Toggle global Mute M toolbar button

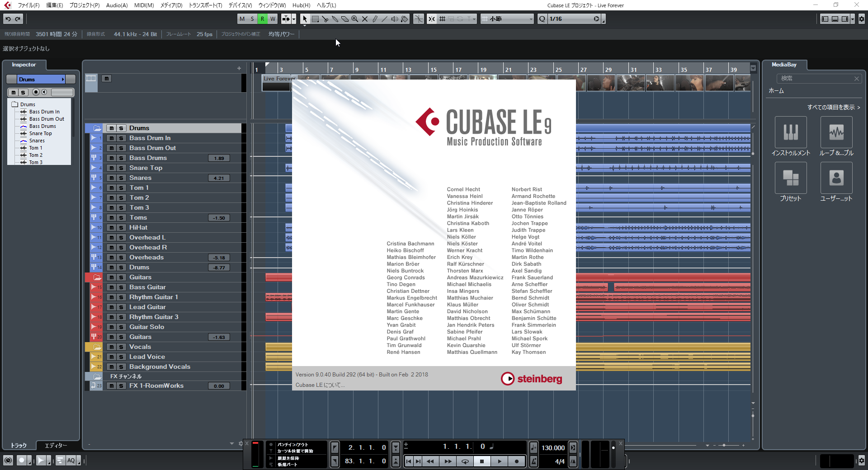pyautogui.click(x=242, y=19)
